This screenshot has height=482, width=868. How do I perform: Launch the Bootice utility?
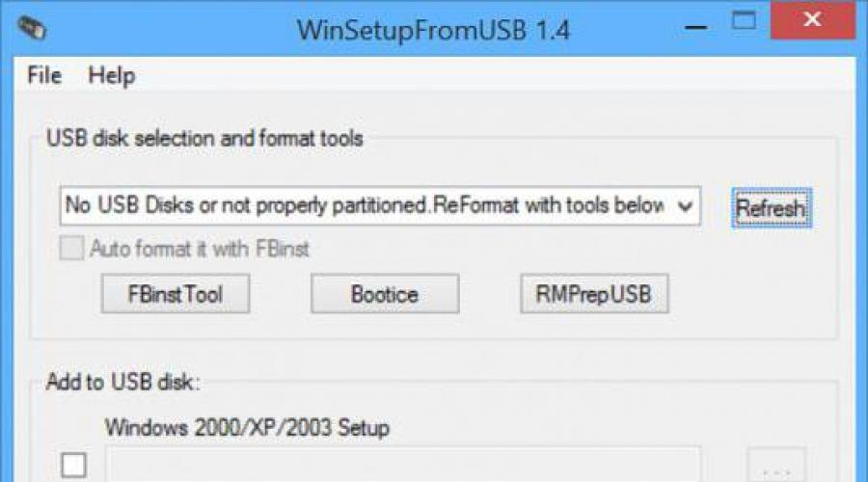[x=385, y=294]
